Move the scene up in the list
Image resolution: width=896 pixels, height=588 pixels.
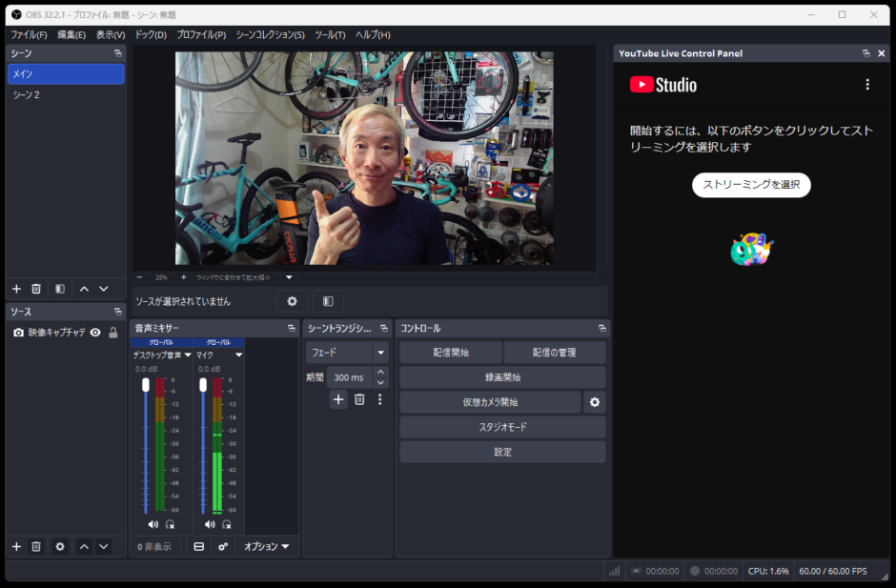(84, 289)
